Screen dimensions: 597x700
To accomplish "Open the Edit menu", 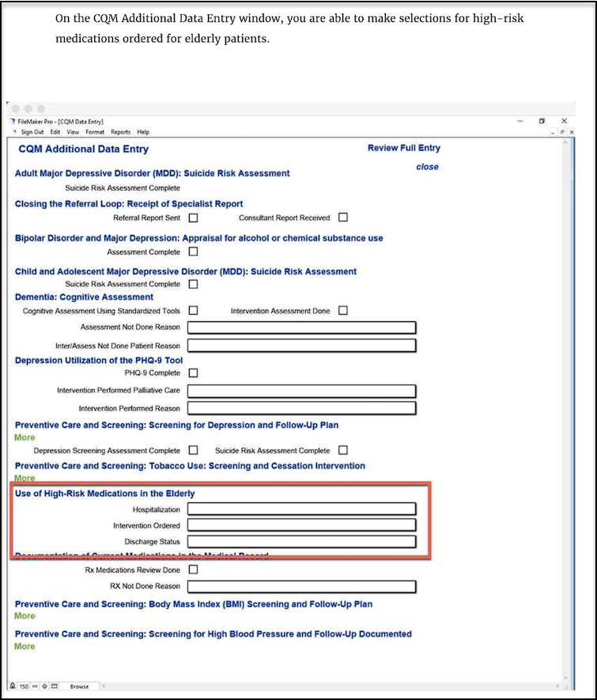I will (x=55, y=132).
